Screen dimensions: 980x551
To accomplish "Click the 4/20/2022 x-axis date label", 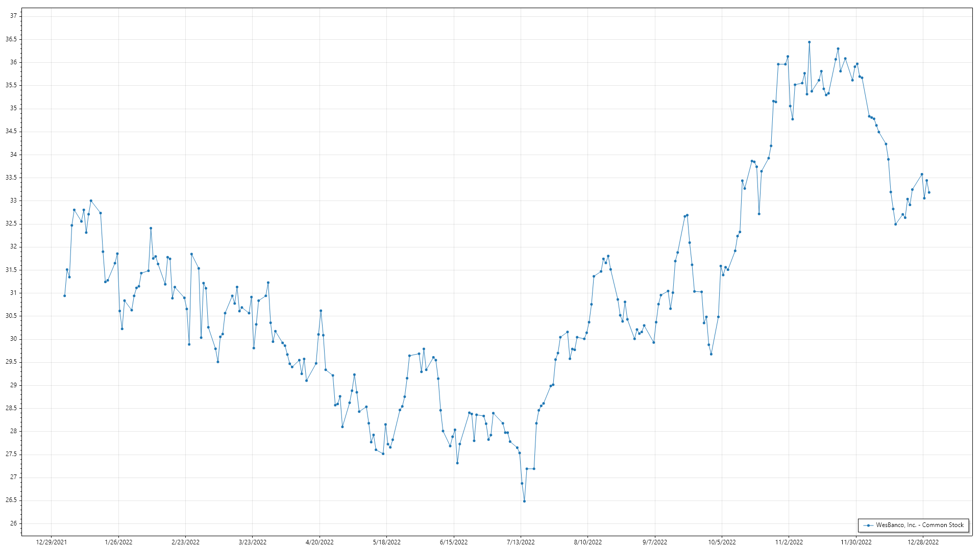I will [320, 542].
